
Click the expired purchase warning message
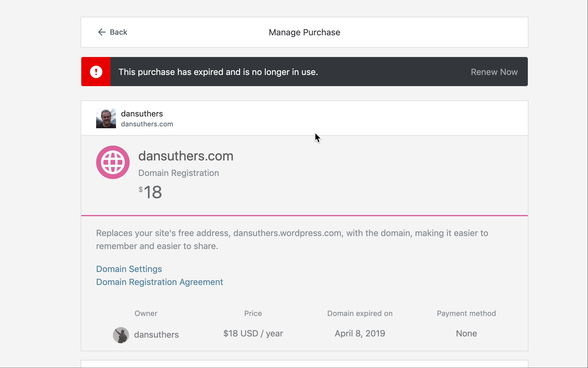click(x=218, y=72)
